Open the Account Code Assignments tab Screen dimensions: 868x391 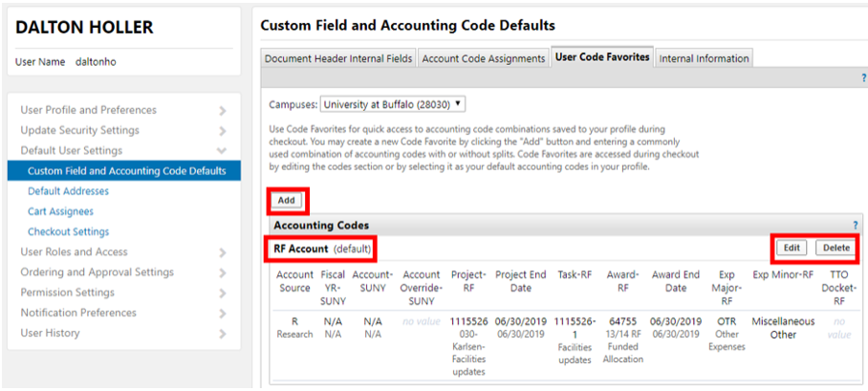coord(483,58)
